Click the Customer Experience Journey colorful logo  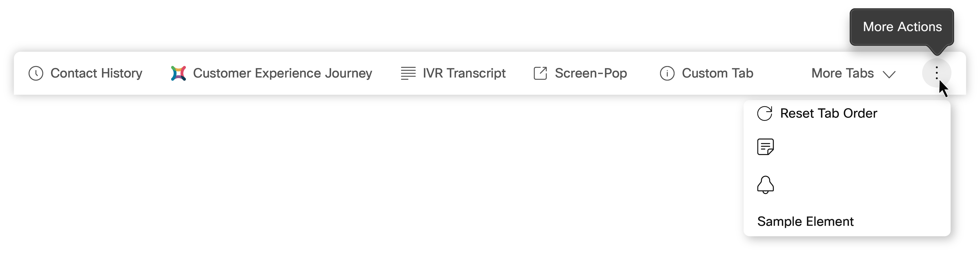click(x=178, y=73)
